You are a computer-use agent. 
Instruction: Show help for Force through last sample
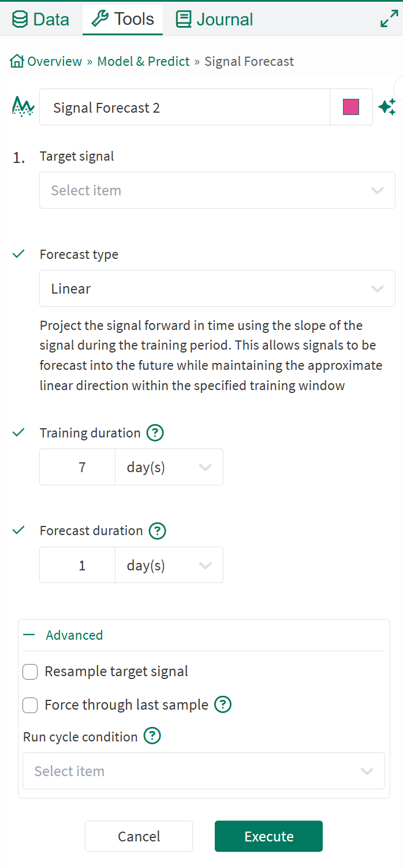click(x=223, y=704)
